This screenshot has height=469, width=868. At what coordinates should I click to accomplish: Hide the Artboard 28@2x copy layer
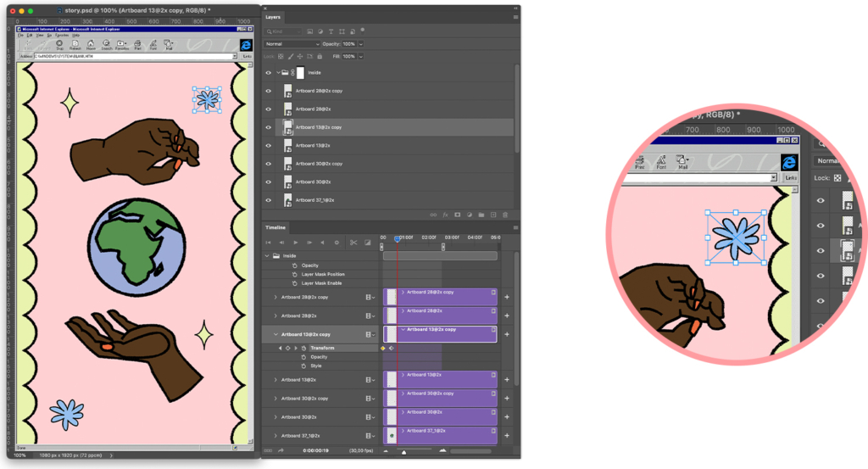coord(269,91)
